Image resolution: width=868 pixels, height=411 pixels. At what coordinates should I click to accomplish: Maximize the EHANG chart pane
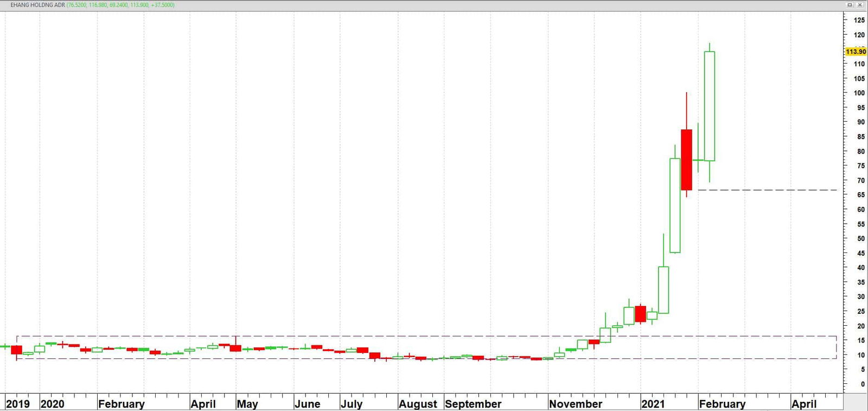(x=850, y=5)
